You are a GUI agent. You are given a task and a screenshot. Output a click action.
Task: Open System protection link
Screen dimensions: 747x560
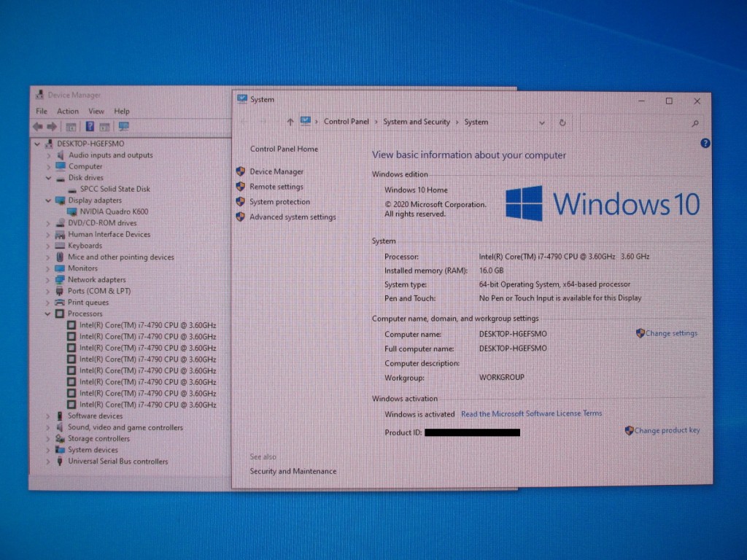click(279, 202)
